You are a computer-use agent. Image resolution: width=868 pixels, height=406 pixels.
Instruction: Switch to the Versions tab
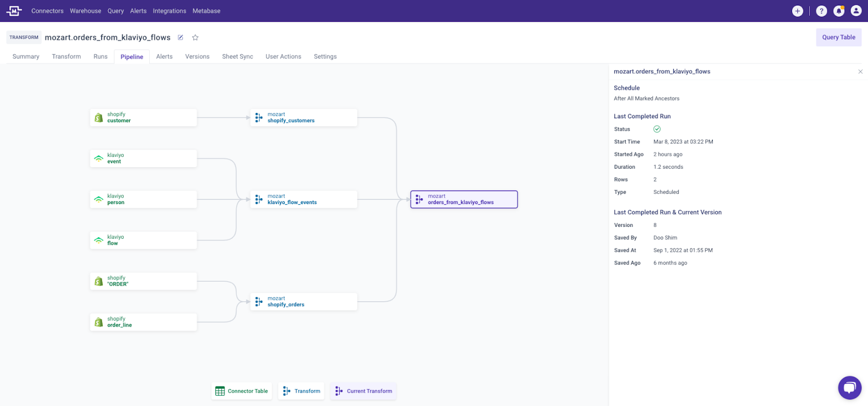pyautogui.click(x=197, y=56)
